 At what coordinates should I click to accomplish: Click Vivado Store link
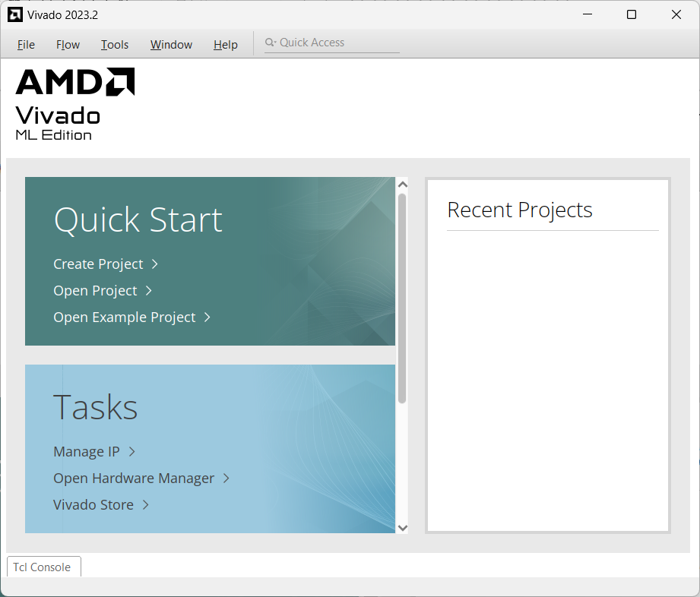click(x=93, y=504)
